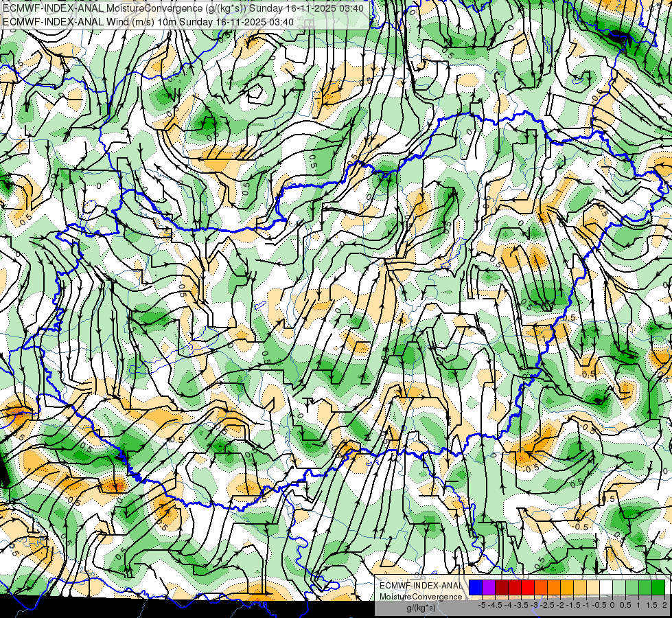Click the -4.5 tick label in the legend

point(495,605)
